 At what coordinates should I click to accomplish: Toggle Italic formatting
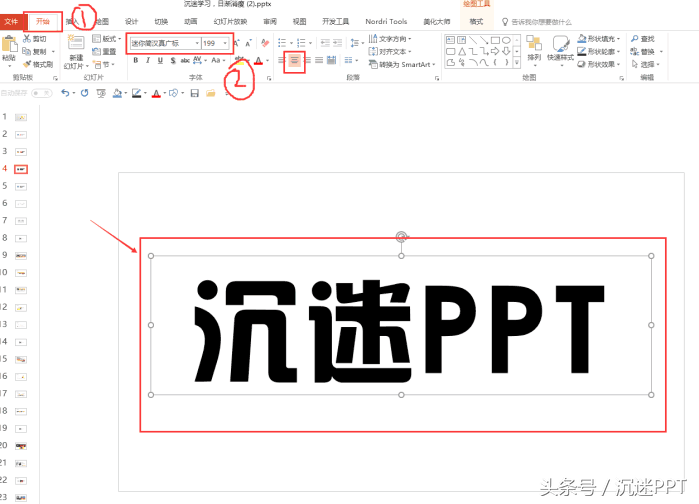click(148, 60)
